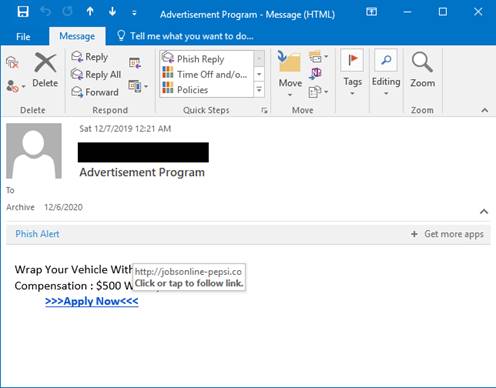Click Reply All in Respond group

click(x=96, y=74)
